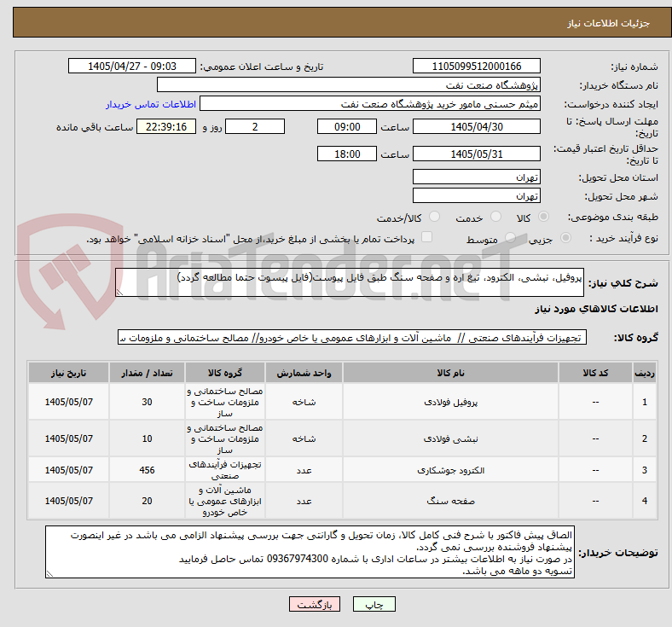This screenshot has width=672, height=627.
Task: Select the کالا radio button
Action: click(543, 217)
